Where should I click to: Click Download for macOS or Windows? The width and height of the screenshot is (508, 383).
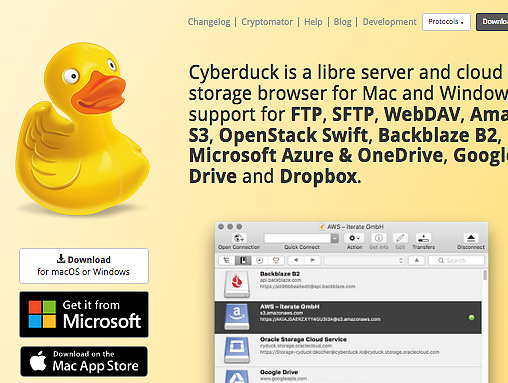pyautogui.click(x=84, y=266)
